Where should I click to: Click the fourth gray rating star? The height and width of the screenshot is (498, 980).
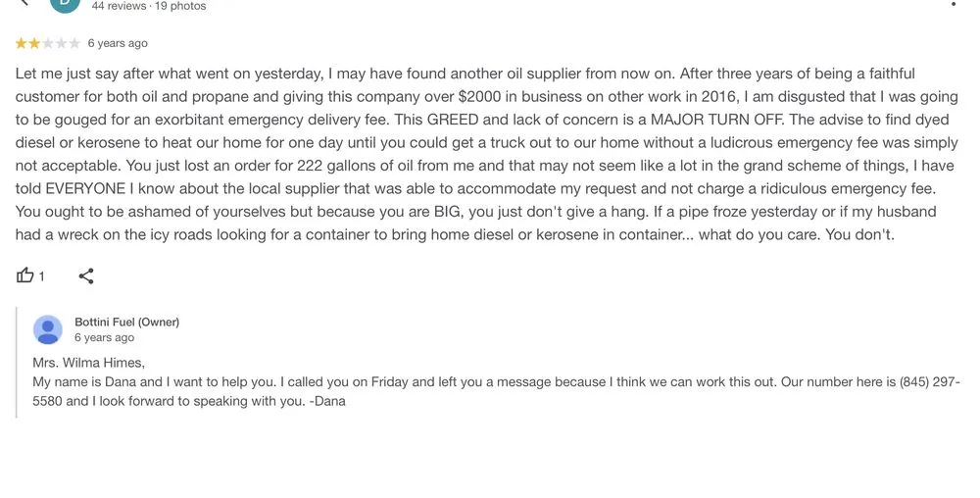point(61,43)
